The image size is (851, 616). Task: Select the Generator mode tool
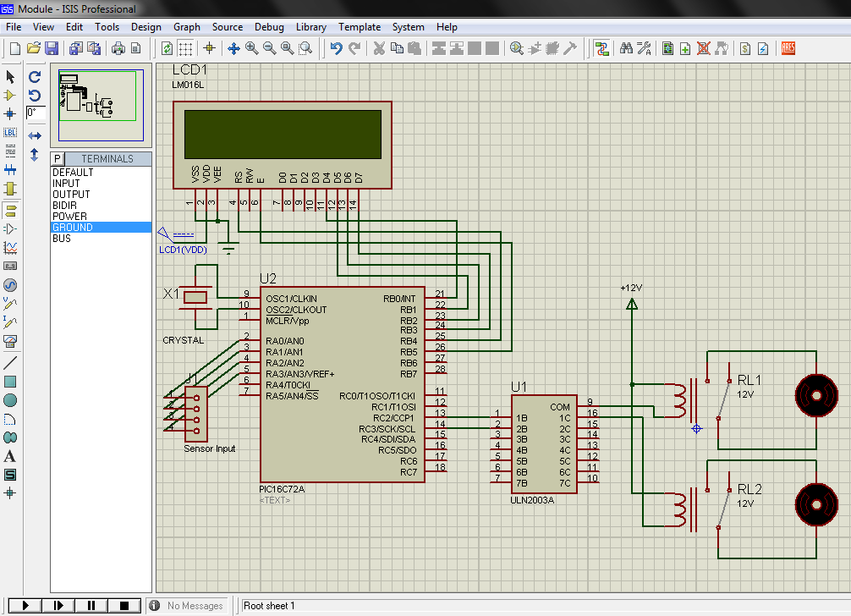point(9,285)
